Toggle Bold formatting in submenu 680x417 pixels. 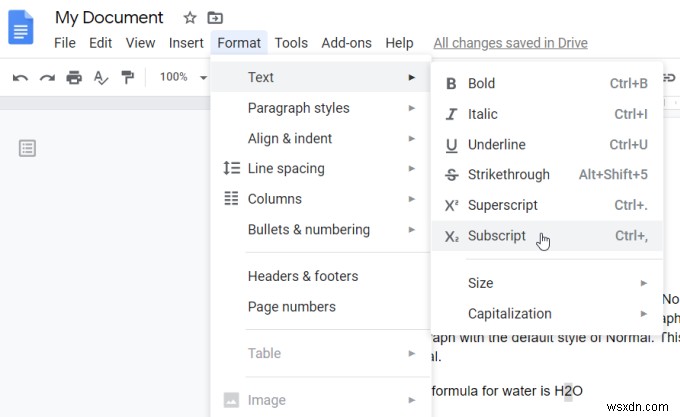(481, 83)
